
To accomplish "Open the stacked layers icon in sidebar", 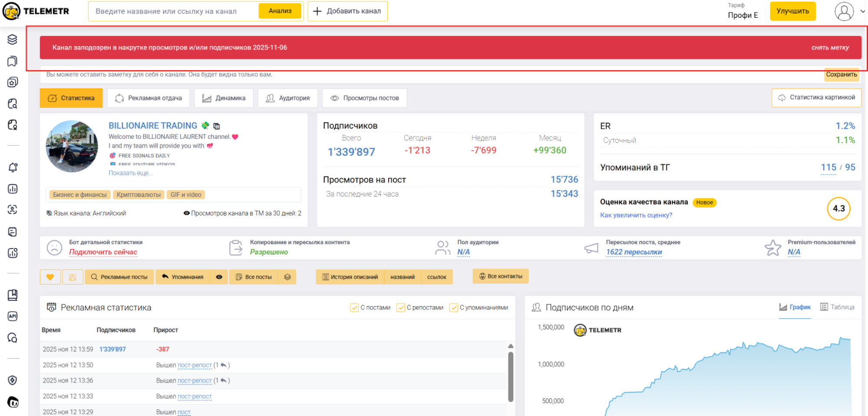I will coord(13,39).
